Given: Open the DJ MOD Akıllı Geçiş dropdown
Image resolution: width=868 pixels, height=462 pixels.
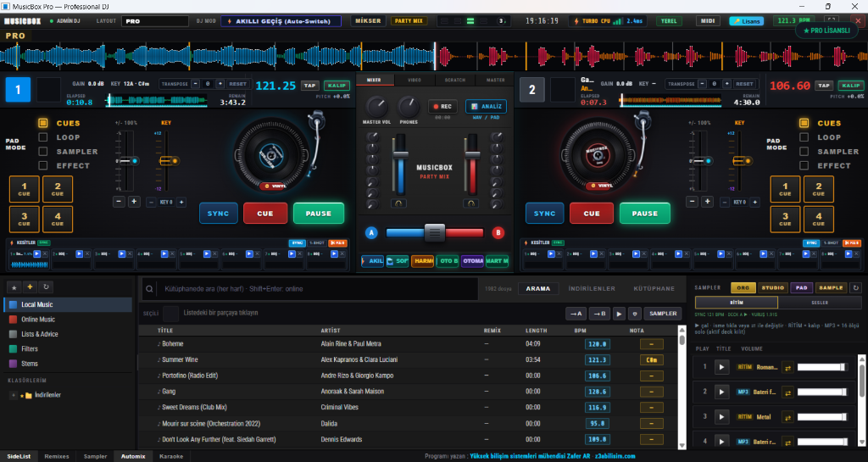Looking at the screenshot, I should (281, 21).
